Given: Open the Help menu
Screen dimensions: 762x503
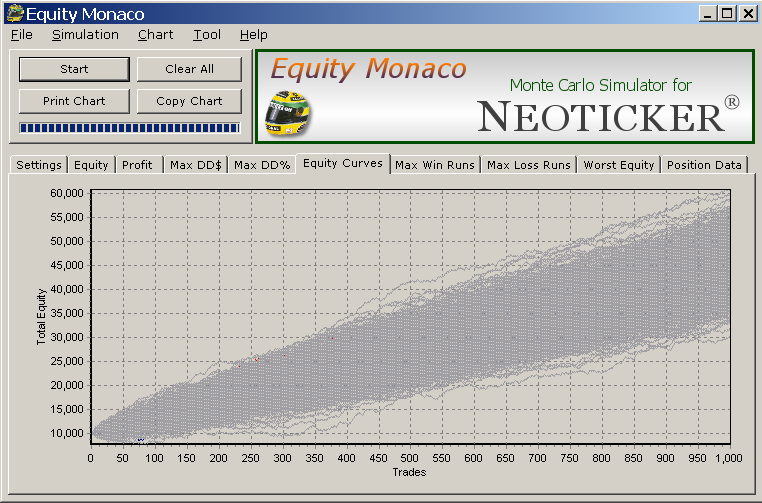Looking at the screenshot, I should (254, 35).
